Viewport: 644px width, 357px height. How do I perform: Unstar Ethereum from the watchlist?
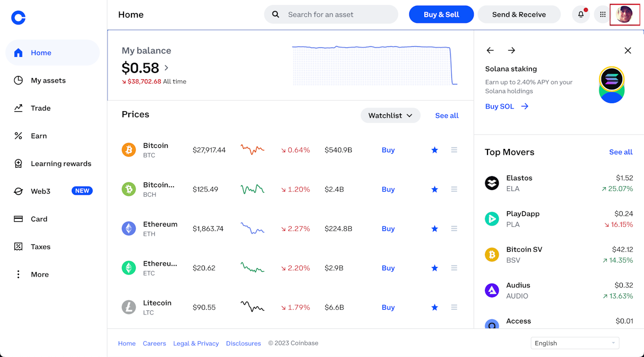click(435, 229)
